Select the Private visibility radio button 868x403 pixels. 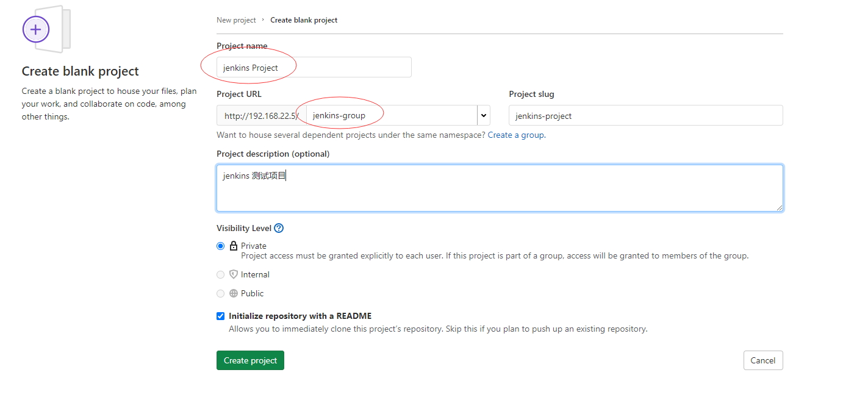click(x=221, y=246)
